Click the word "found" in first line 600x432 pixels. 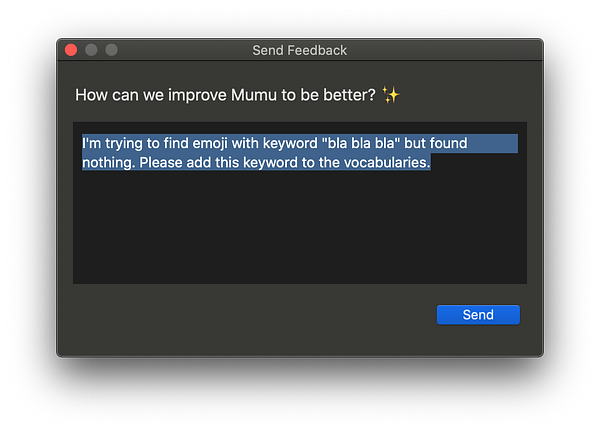[447, 144]
